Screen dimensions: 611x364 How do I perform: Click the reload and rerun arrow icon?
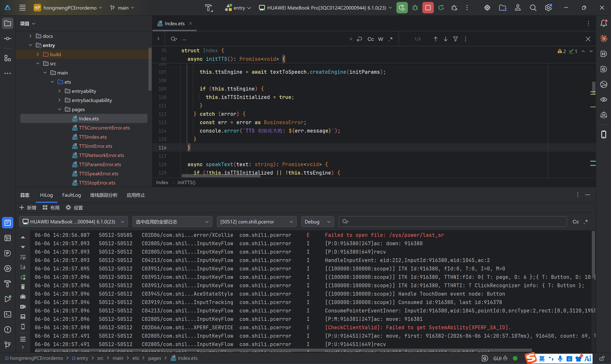click(x=441, y=8)
